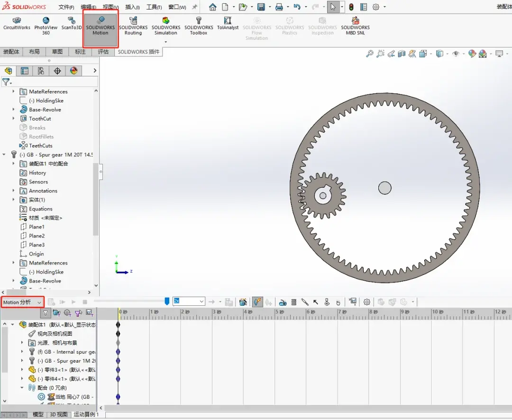The image size is (512, 420).
Task: Toggle the SOLIDWORKS MBD SNL add-in
Action: tap(355, 26)
